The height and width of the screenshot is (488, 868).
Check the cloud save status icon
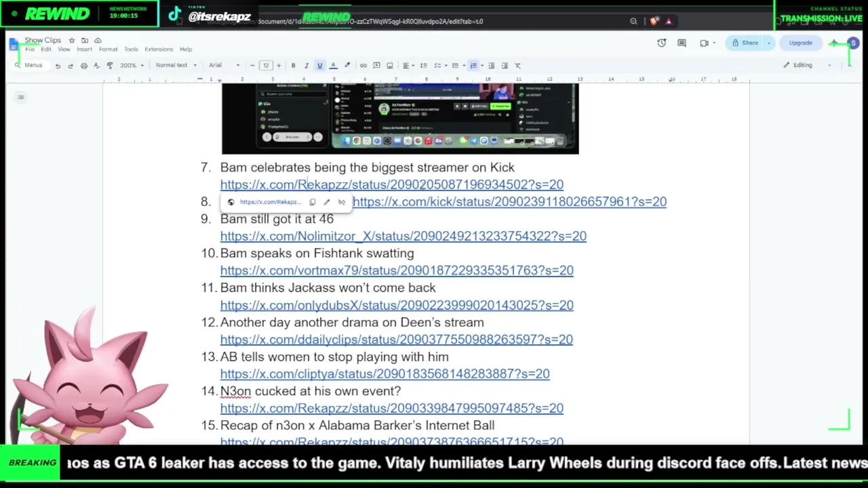(98, 41)
